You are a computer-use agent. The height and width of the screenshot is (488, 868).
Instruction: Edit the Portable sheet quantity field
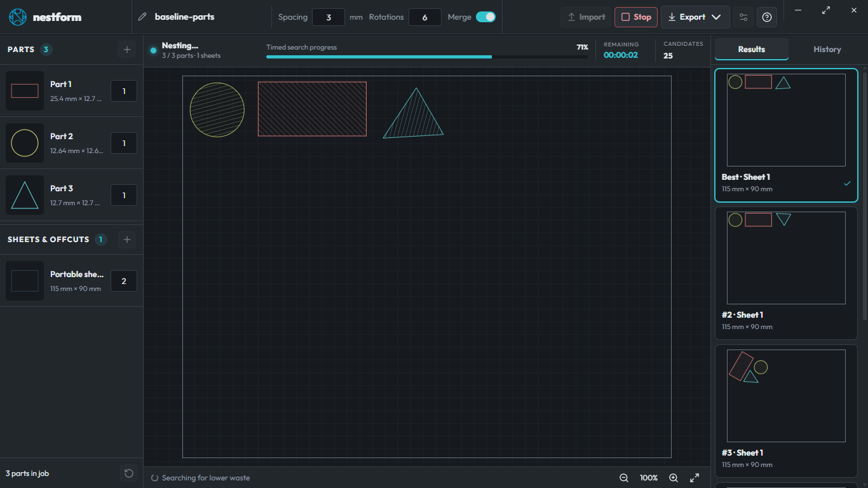(x=124, y=281)
